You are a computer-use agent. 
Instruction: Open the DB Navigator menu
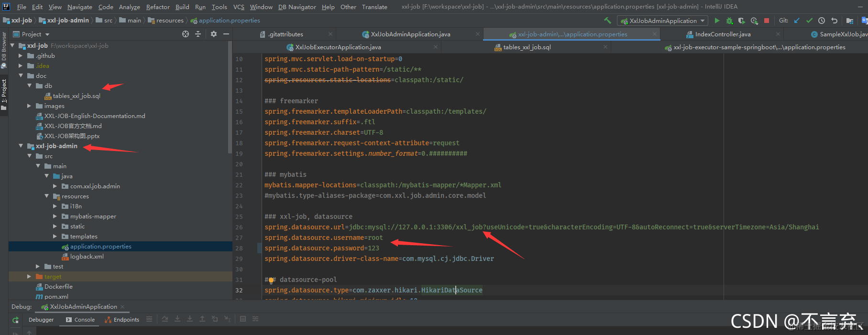297,7
